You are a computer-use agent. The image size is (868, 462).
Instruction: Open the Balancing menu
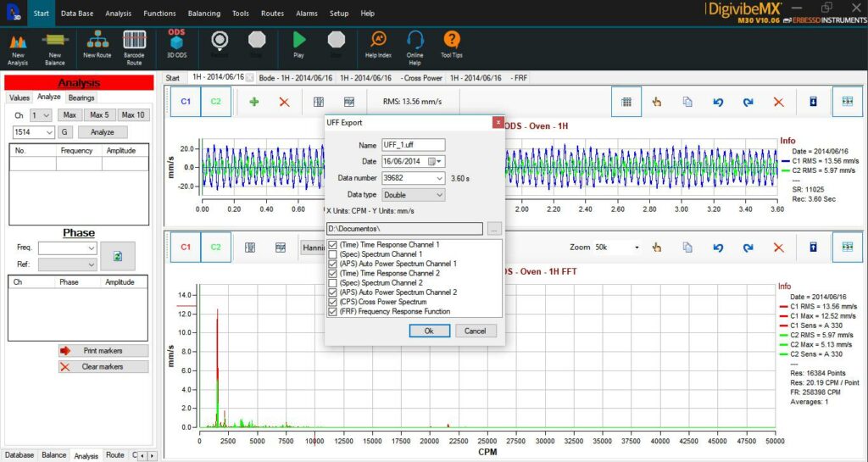tap(203, 14)
